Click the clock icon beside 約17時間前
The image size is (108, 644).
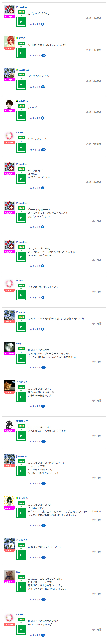tap(87, 82)
